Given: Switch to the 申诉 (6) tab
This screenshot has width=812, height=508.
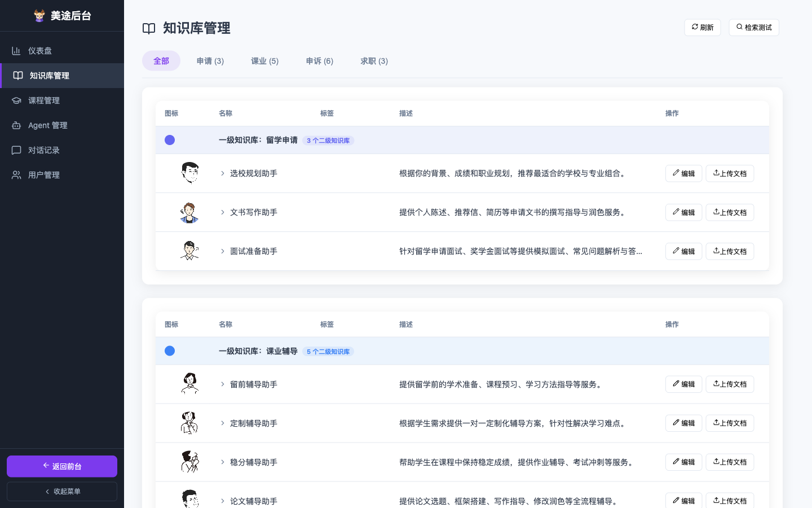Looking at the screenshot, I should click(320, 61).
